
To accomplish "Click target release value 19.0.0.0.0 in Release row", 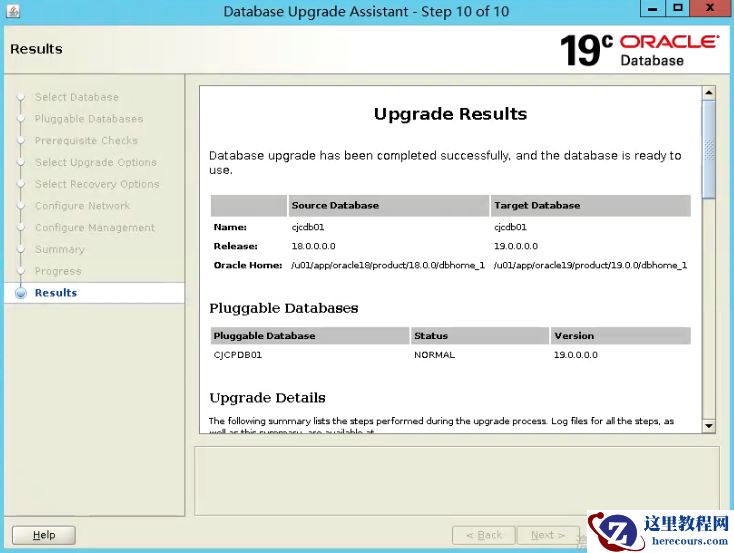I will 516,246.
